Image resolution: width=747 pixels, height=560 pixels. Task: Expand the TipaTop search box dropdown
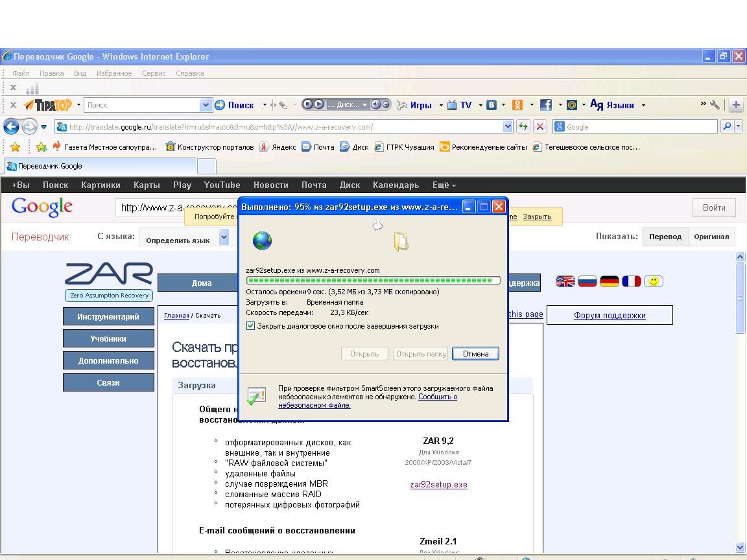(x=206, y=105)
